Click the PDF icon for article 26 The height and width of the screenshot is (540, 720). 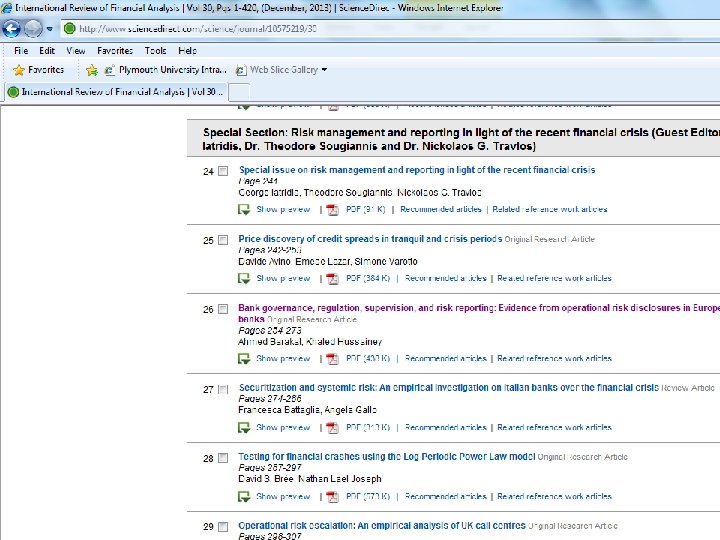point(332,359)
